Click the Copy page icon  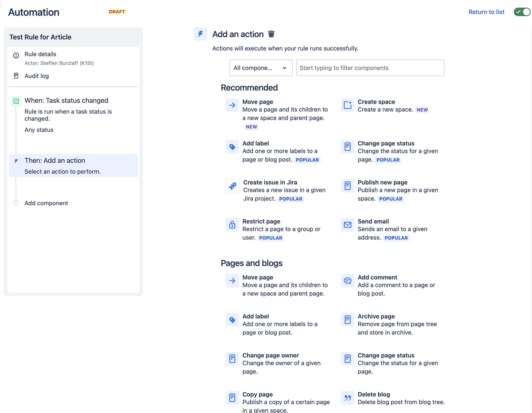pos(232,398)
